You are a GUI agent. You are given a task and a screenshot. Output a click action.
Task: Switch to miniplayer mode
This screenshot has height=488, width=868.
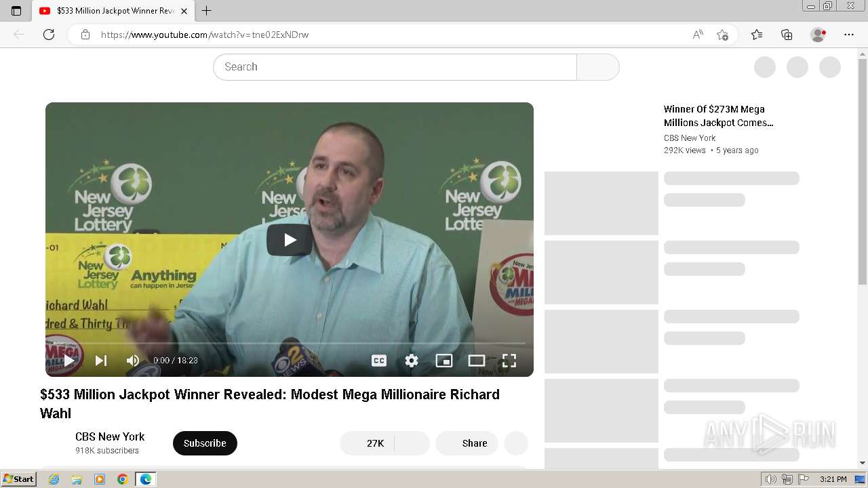(444, 361)
